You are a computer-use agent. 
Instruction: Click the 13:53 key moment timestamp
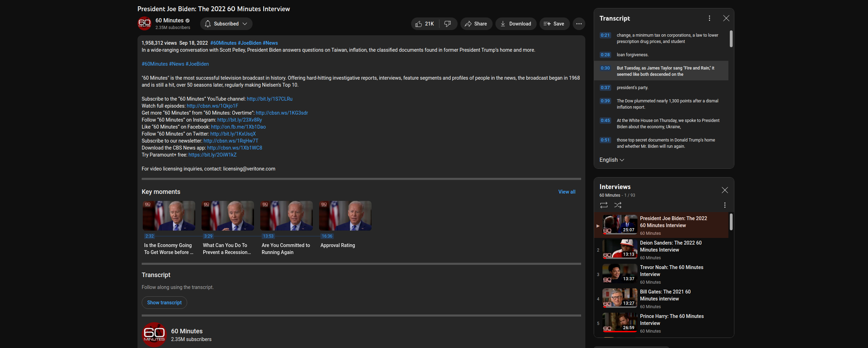coord(268,236)
